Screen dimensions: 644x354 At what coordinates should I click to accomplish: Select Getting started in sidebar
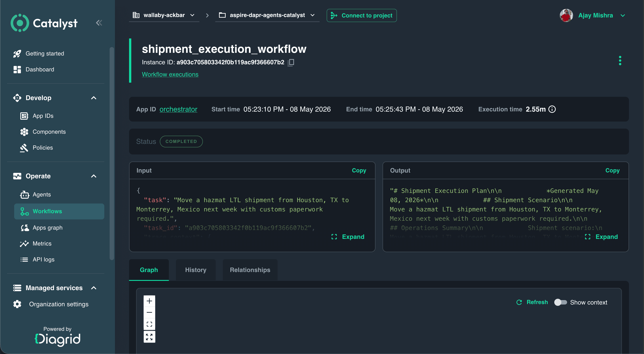click(x=45, y=53)
